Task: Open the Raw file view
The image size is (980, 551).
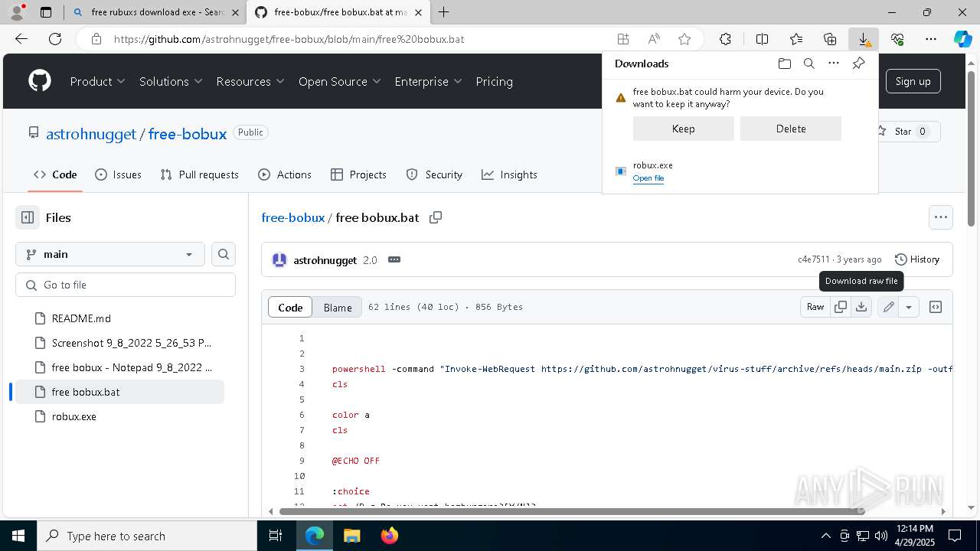Action: 815,307
